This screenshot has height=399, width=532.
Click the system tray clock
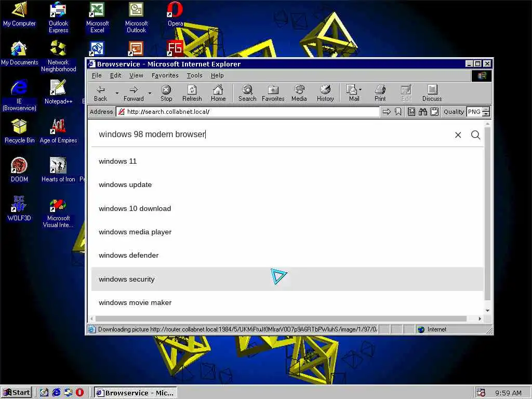click(508, 393)
